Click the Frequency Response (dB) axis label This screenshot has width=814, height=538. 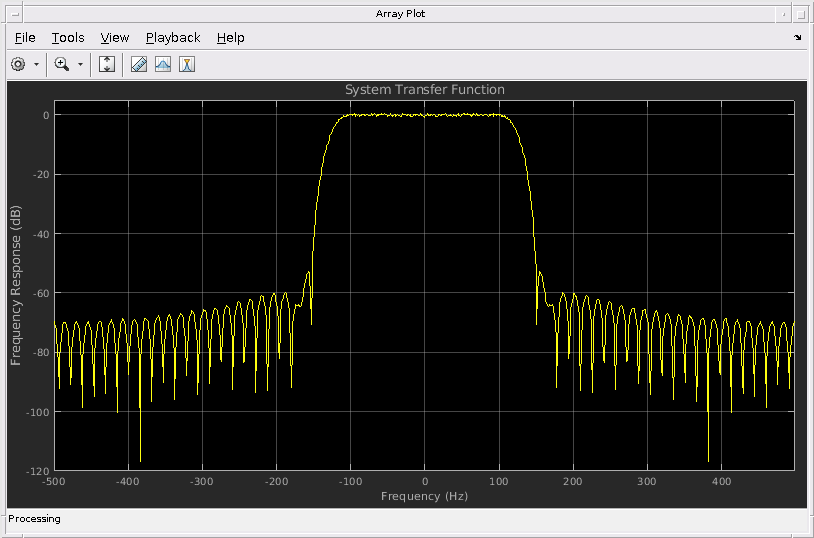click(x=16, y=286)
